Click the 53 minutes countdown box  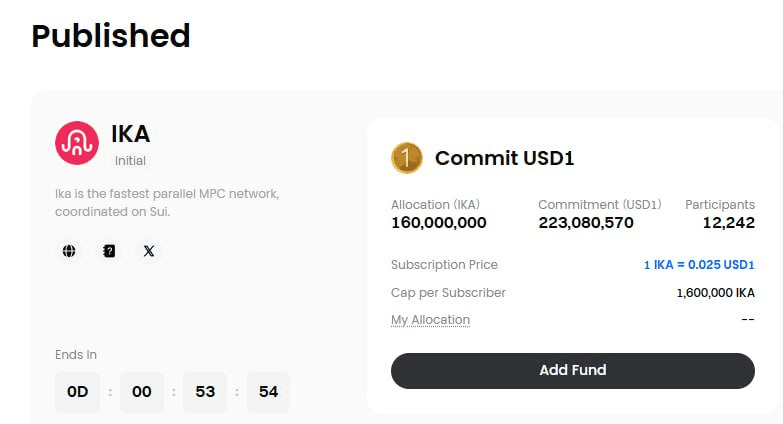[x=205, y=392]
